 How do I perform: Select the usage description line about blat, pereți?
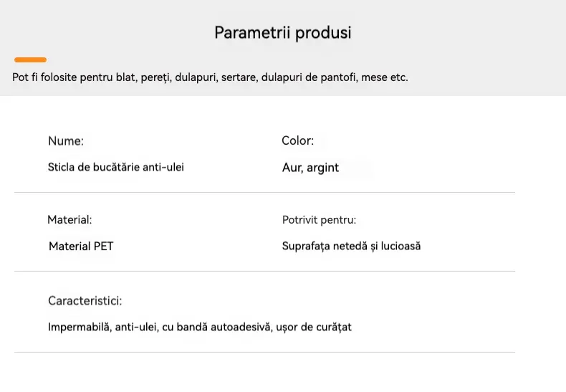click(210, 77)
